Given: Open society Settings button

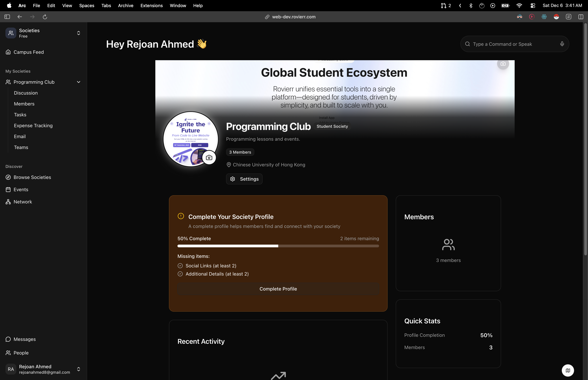Looking at the screenshot, I should click(244, 179).
